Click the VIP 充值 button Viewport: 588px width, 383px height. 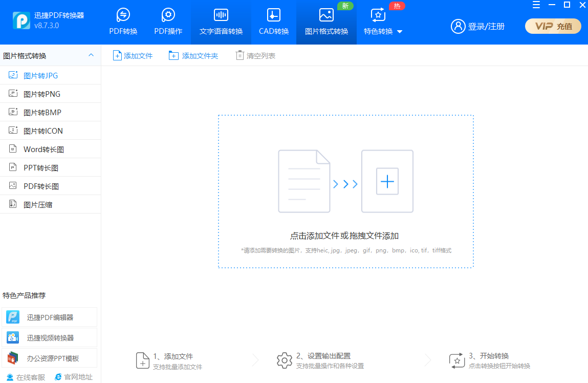(x=553, y=26)
